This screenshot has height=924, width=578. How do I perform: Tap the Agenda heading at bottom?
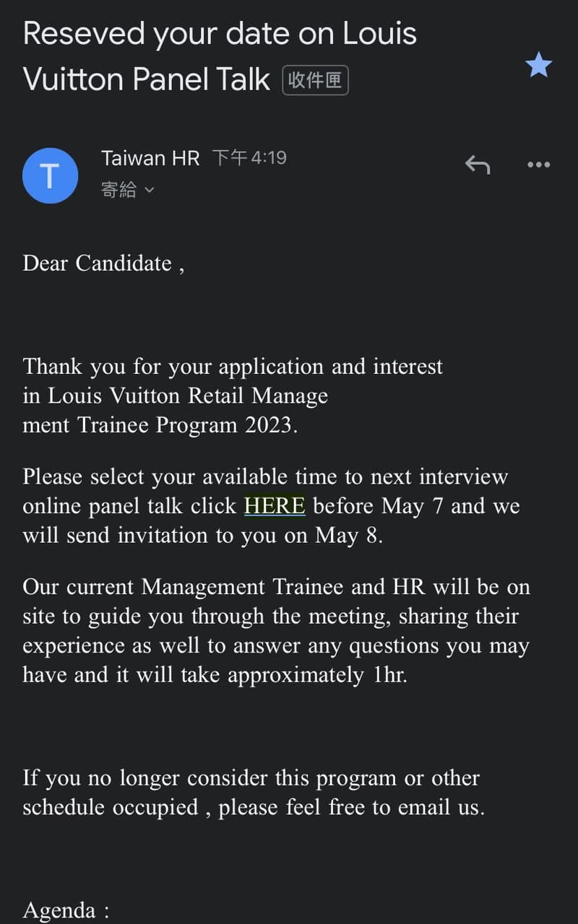66,910
